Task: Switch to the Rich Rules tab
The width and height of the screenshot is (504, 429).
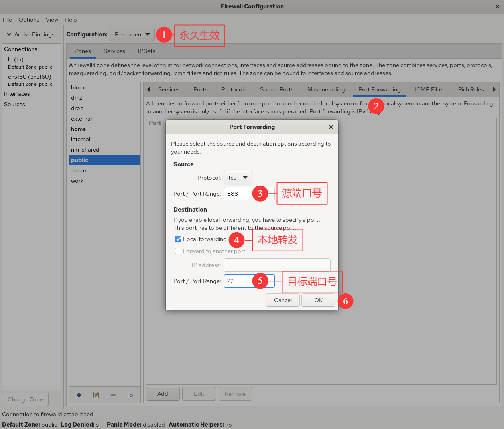Action: coord(471,89)
